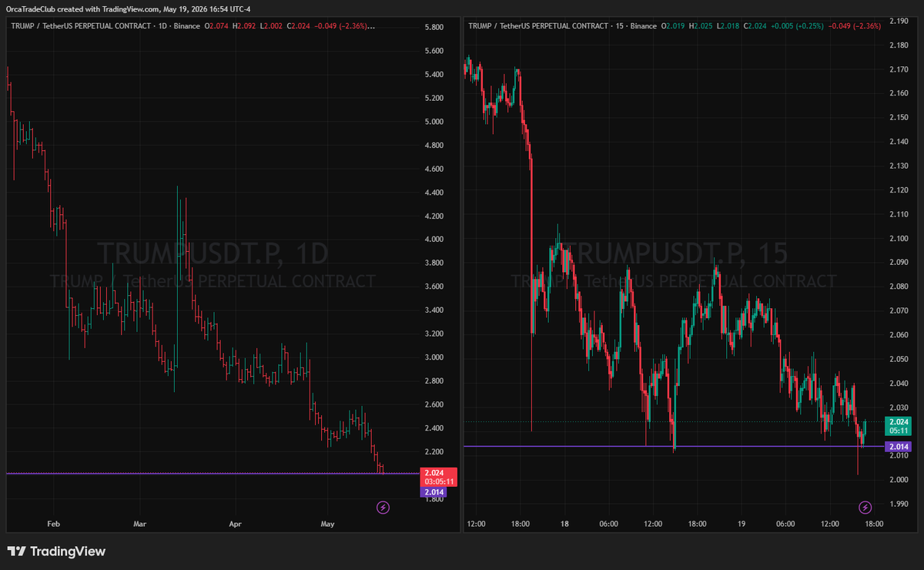Click the May label on the 1D time axis
924x570 pixels.
point(328,524)
